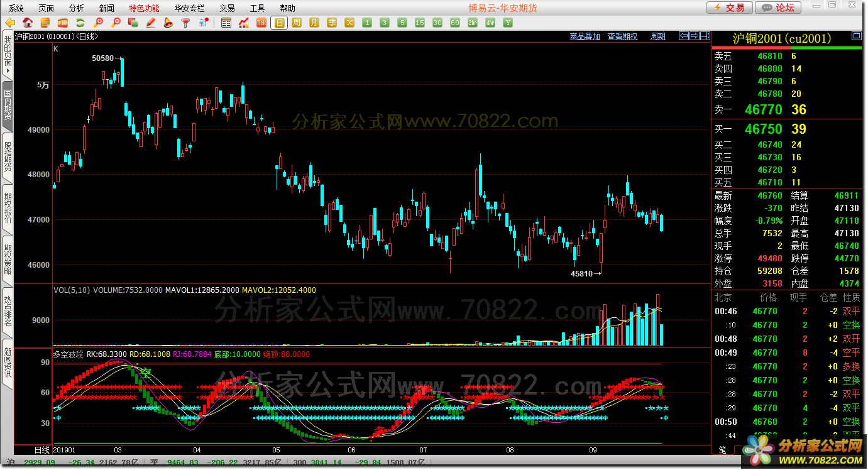Click the 50580 high price label
The image size is (868, 470).
pos(102,58)
